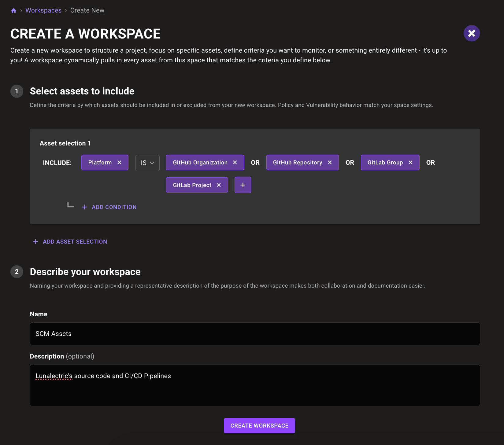Remove the Platform chip
This screenshot has height=445, width=504.
click(120, 162)
